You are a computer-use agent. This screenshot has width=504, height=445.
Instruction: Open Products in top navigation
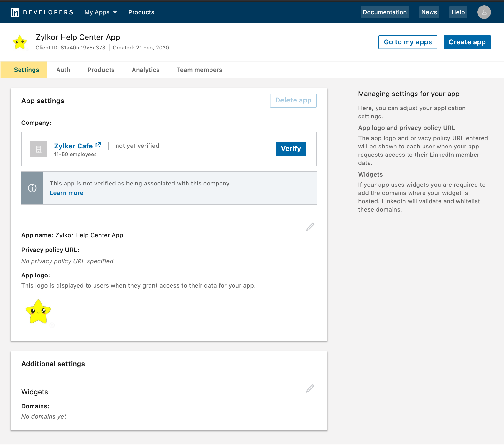[x=141, y=12]
